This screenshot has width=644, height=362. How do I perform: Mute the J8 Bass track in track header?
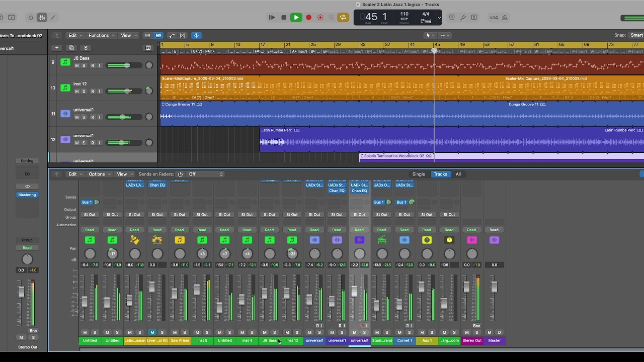[x=77, y=65]
